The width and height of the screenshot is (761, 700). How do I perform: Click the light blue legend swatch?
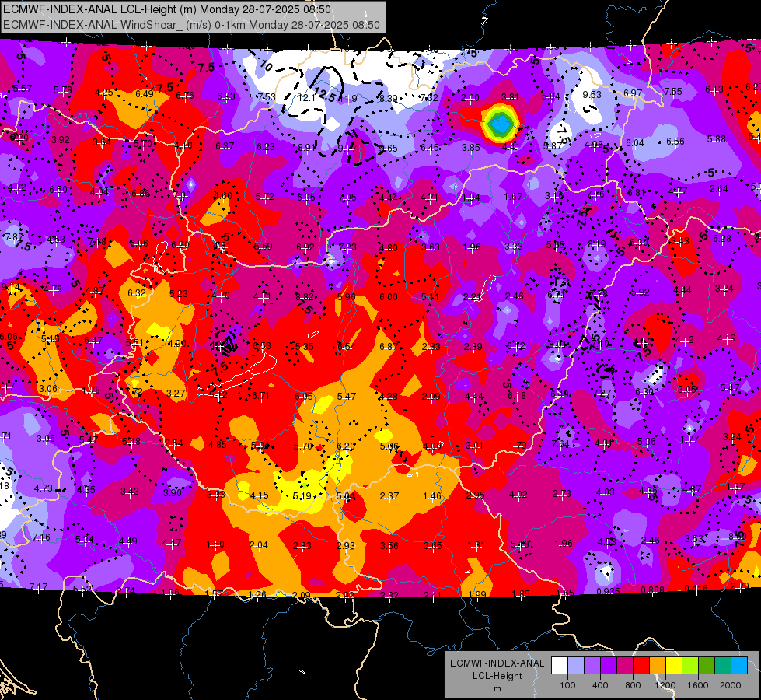576,665
